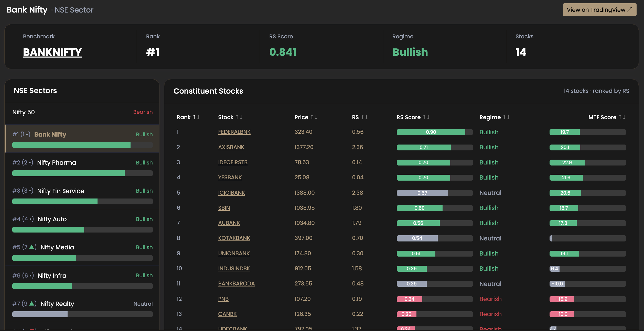Click the #1 rank summary value
644x331 pixels.
point(153,52)
